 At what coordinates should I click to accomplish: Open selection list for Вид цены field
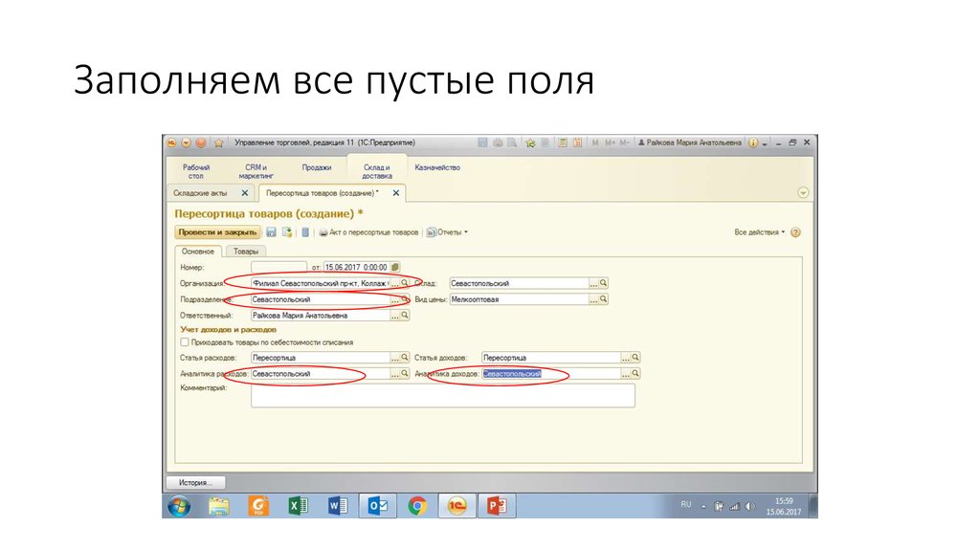click(x=593, y=299)
